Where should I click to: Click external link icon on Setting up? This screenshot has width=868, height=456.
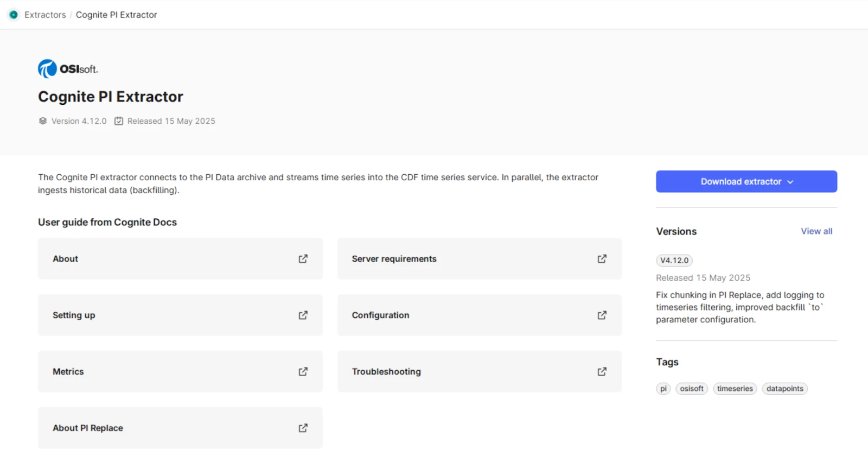303,315
